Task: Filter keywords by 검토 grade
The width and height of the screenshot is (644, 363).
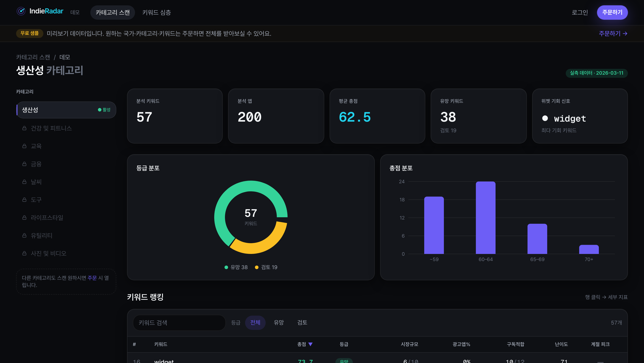Action: point(302,323)
